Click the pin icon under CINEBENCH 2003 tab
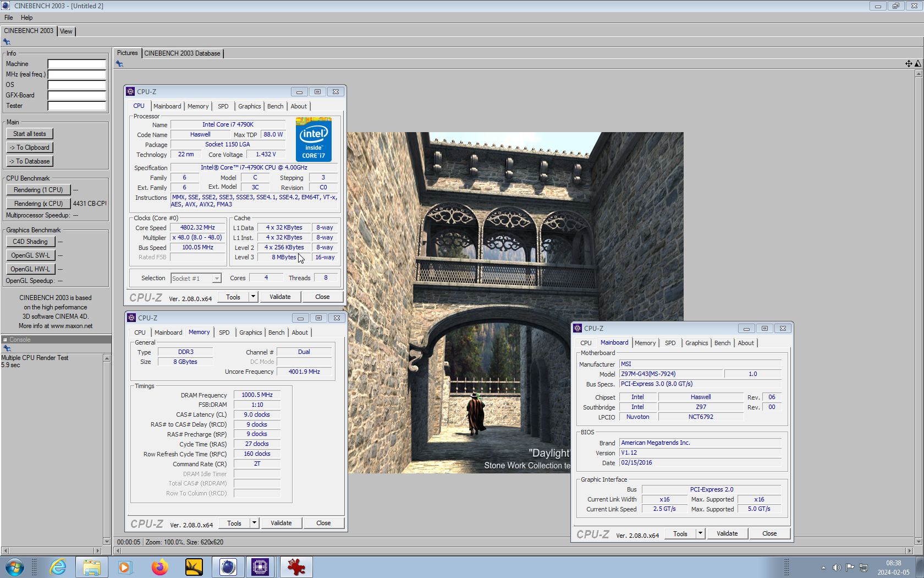 click(7, 42)
